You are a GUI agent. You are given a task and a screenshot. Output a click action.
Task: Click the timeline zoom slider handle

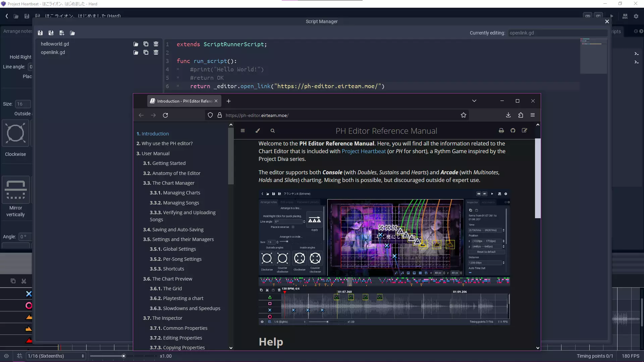pyautogui.click(x=124, y=356)
